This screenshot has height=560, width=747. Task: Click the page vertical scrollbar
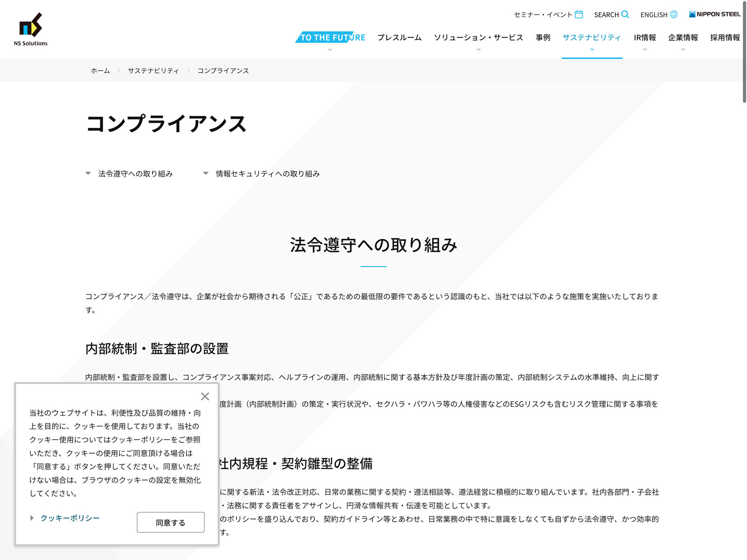click(744, 51)
